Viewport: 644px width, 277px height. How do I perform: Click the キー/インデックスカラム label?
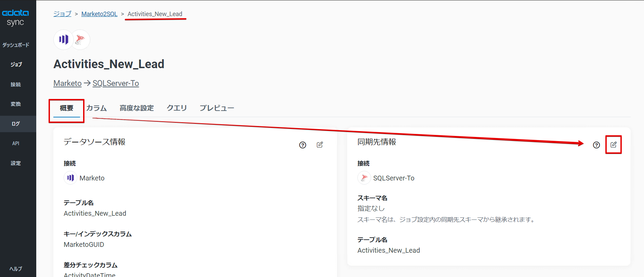[x=98, y=234]
